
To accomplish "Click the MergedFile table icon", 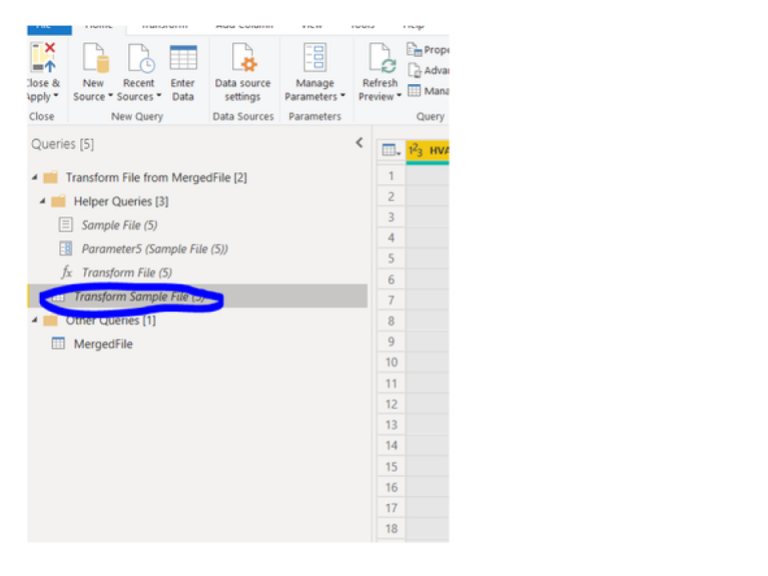I will 58,343.
